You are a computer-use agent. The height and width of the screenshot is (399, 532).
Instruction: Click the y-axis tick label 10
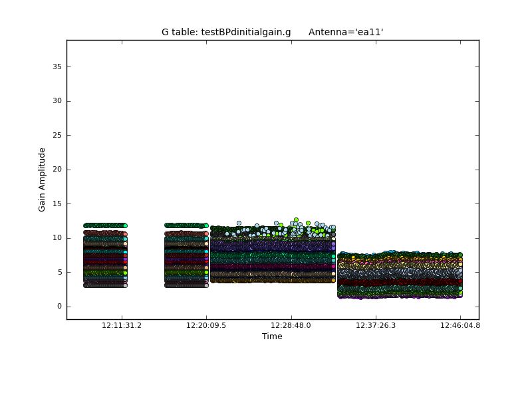(57, 238)
